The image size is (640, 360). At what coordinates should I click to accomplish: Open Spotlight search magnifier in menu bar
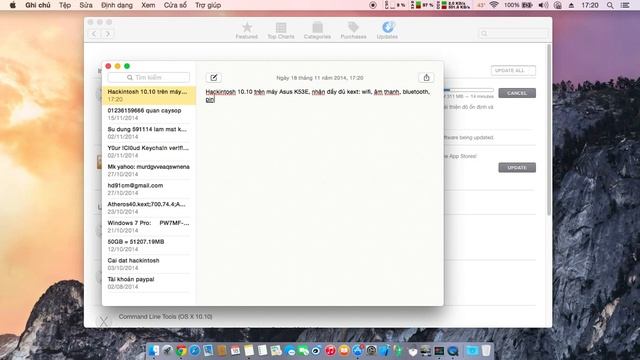[x=610, y=5]
